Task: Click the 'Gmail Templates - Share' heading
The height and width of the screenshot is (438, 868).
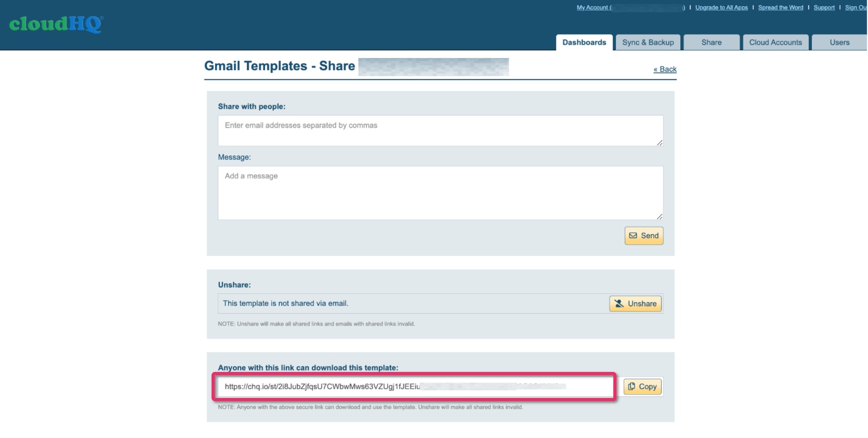Action: tap(280, 66)
